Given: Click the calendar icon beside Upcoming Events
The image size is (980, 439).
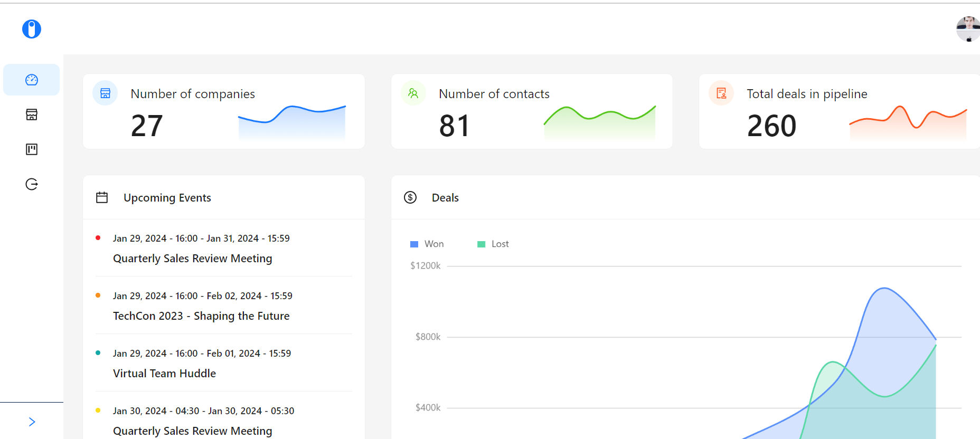Looking at the screenshot, I should [102, 197].
